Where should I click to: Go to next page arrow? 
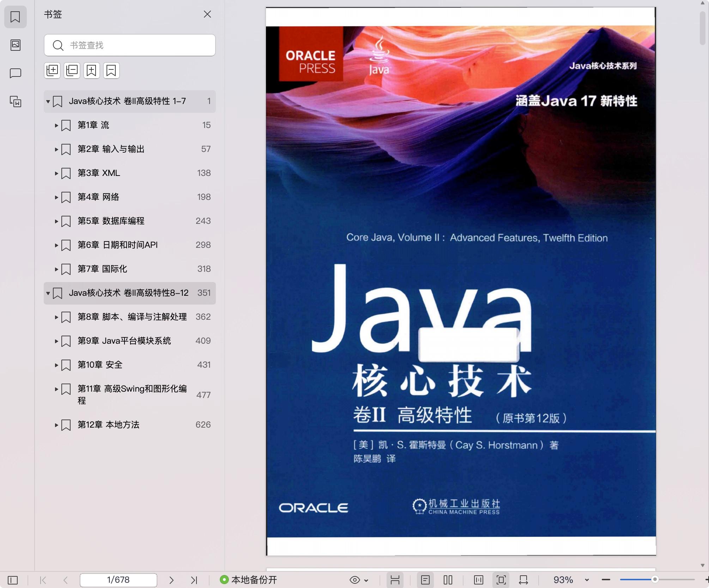(171, 580)
